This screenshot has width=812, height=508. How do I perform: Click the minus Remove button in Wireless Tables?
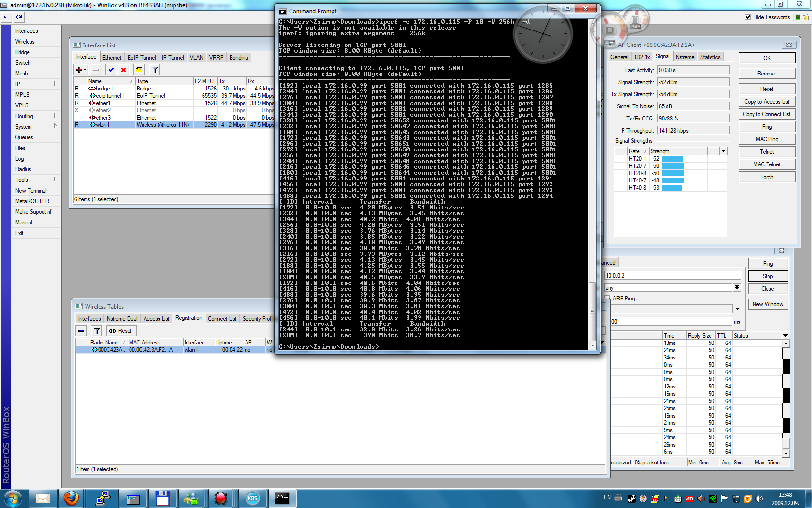[81, 331]
